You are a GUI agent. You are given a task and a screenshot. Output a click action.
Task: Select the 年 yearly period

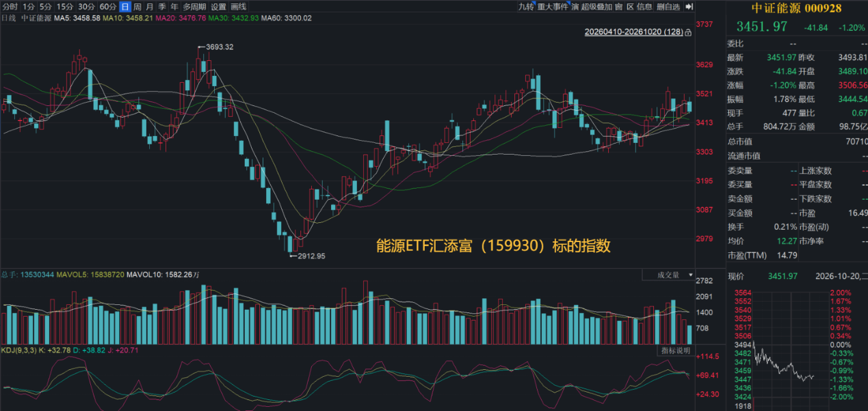(x=174, y=7)
